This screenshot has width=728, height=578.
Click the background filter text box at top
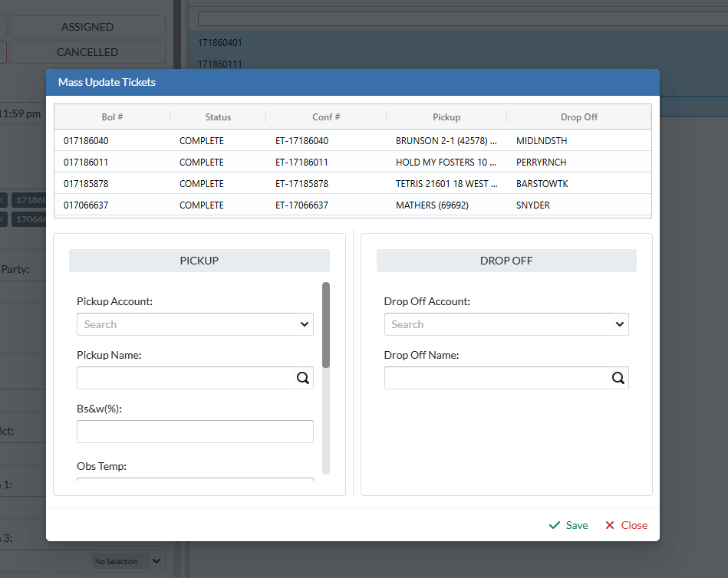pos(463,19)
